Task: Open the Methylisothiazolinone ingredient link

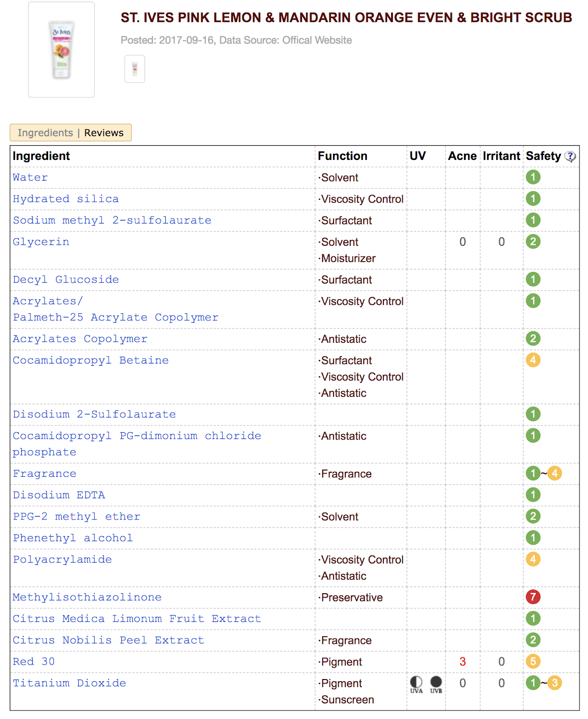Action: [x=87, y=597]
